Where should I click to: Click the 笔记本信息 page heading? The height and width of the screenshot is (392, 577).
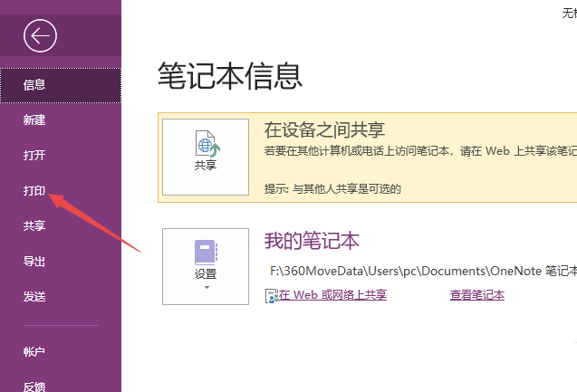pyautogui.click(x=230, y=76)
